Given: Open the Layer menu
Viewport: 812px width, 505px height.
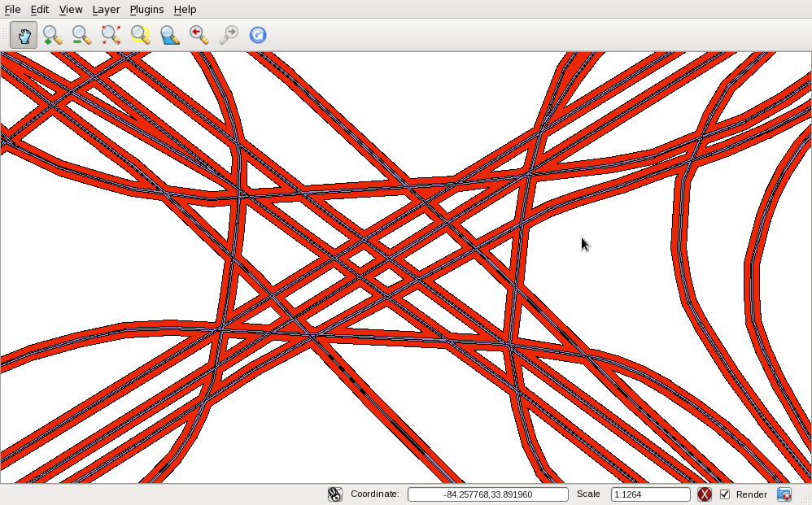Looking at the screenshot, I should (106, 9).
